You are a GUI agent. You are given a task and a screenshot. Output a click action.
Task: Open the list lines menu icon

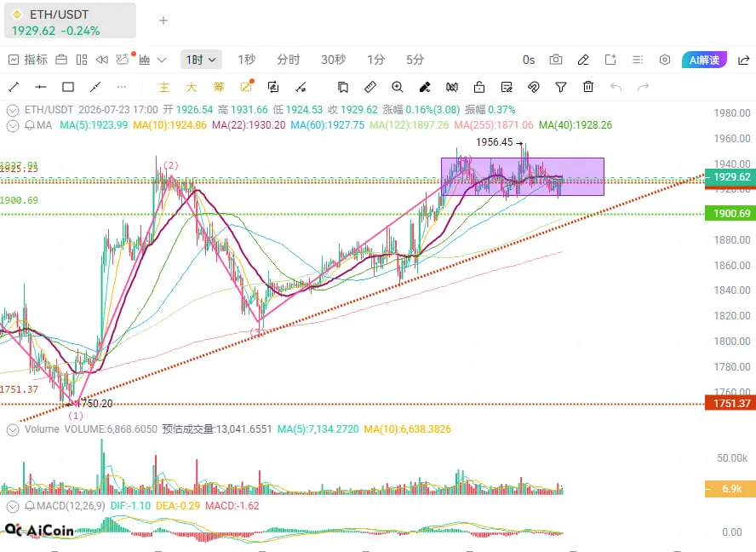638,60
